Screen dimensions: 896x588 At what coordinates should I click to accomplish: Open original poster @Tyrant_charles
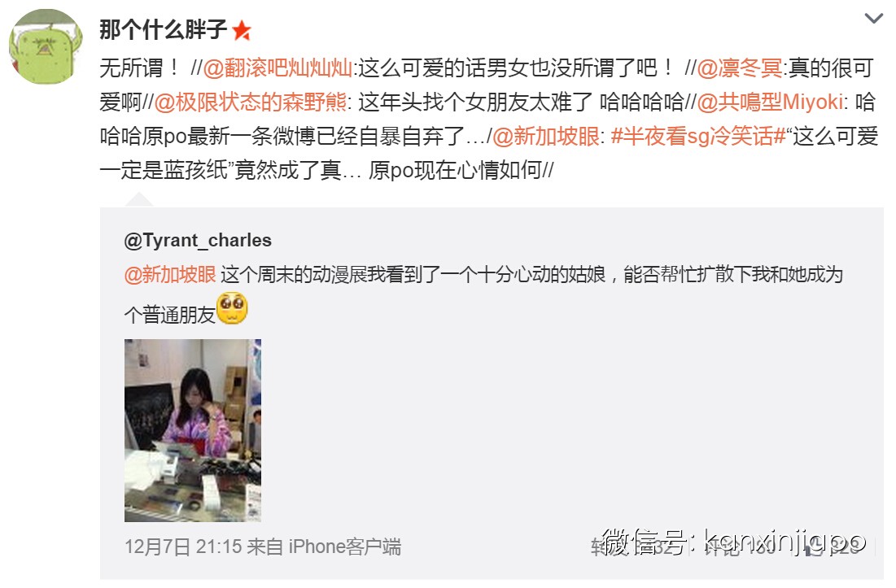coord(198,241)
